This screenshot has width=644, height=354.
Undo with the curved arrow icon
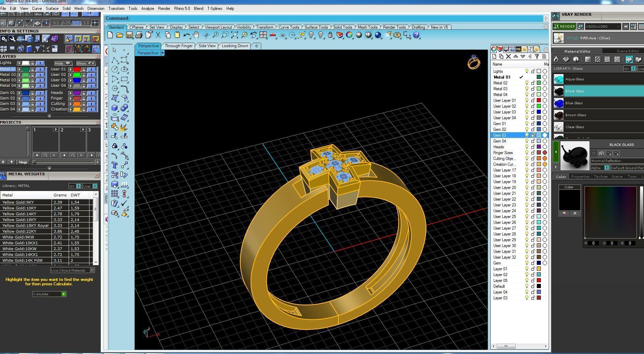click(186, 35)
